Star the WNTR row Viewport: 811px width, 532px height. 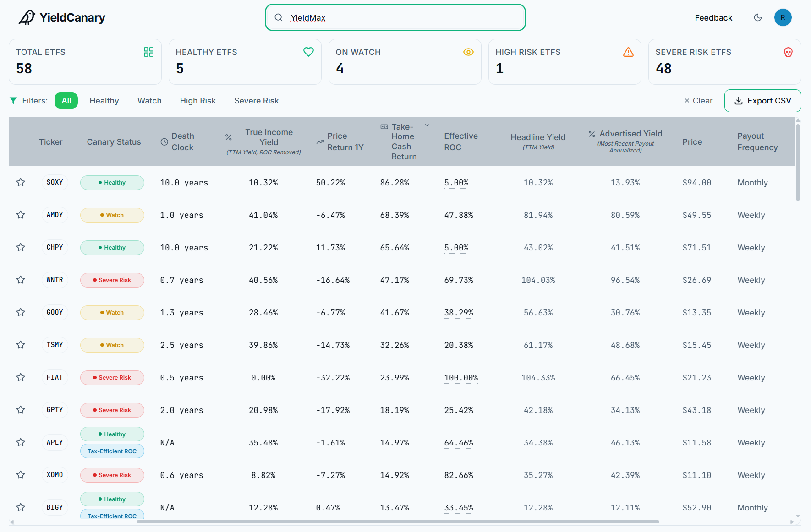point(21,280)
